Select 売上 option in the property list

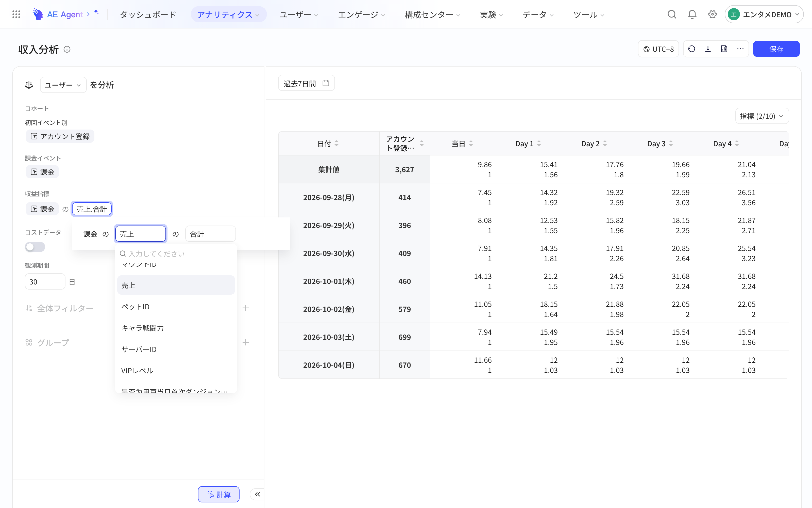(176, 285)
